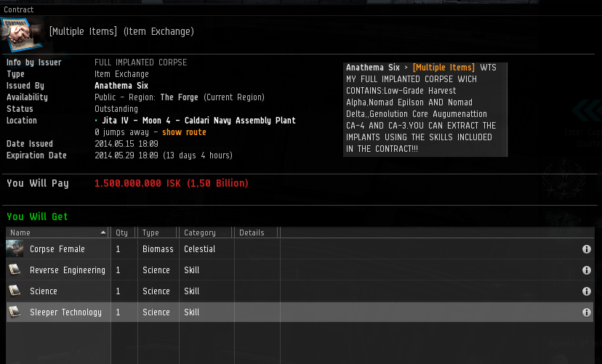
Task: Click the 'Celestial' category cell
Action: click(x=200, y=249)
